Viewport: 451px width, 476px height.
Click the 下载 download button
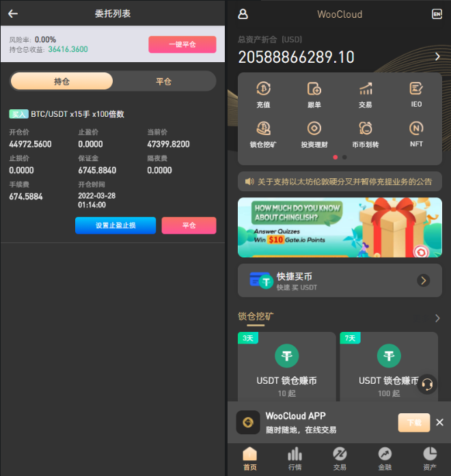414,422
